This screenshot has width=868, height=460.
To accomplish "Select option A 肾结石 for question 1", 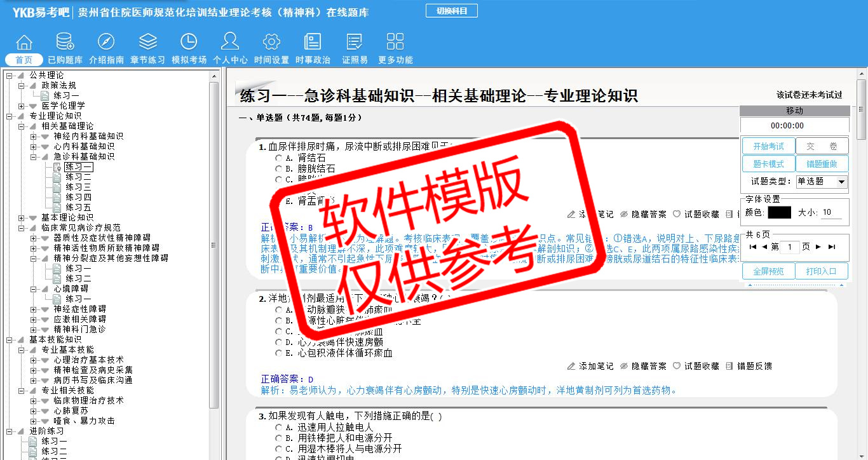I will click(x=278, y=158).
